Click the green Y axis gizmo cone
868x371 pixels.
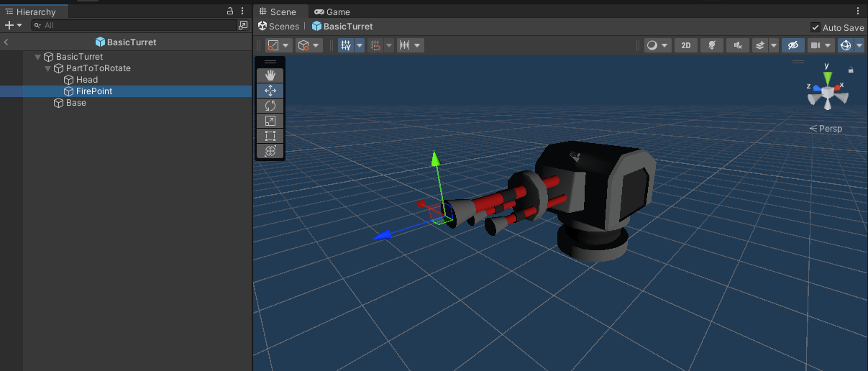click(828, 78)
